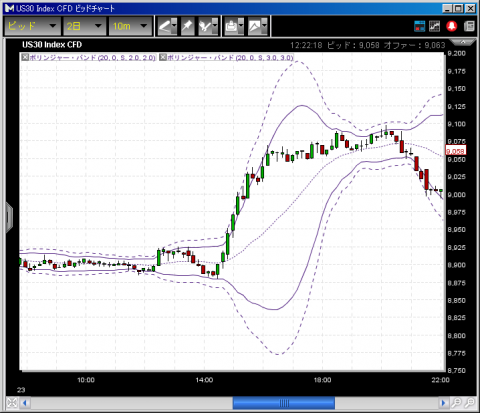Screen dimensions: 480x413
Task: Open the indicator tools icon
Action: click(208, 26)
